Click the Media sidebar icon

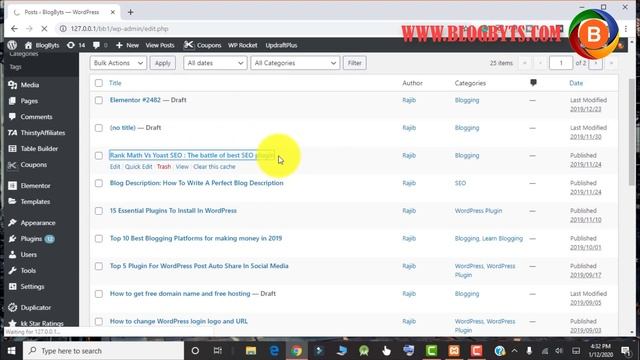pyautogui.click(x=13, y=85)
